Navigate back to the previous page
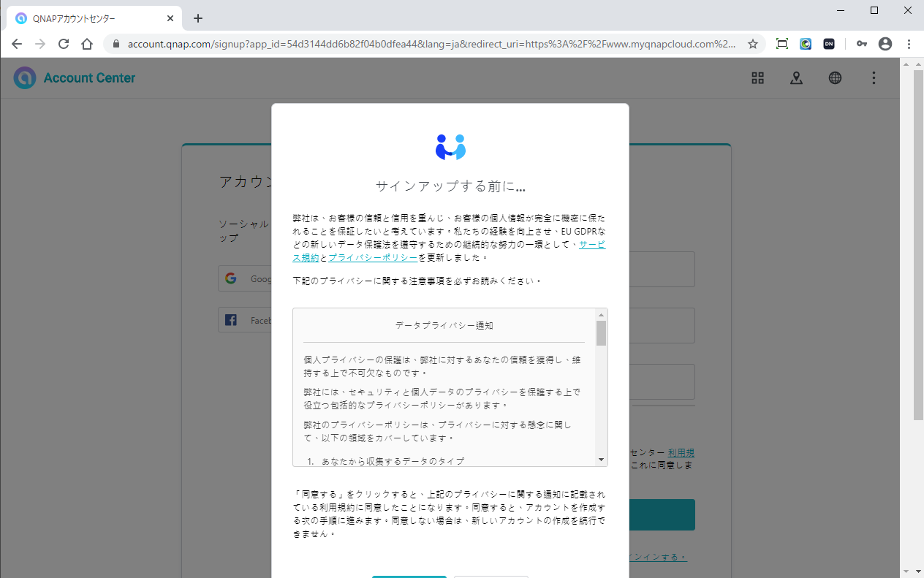The width and height of the screenshot is (924, 578). click(17, 44)
